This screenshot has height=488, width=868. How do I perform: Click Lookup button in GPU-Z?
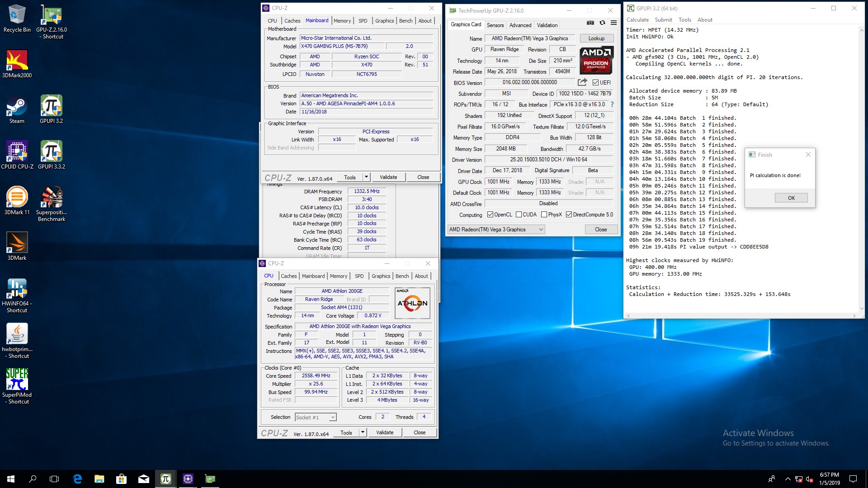[596, 38]
